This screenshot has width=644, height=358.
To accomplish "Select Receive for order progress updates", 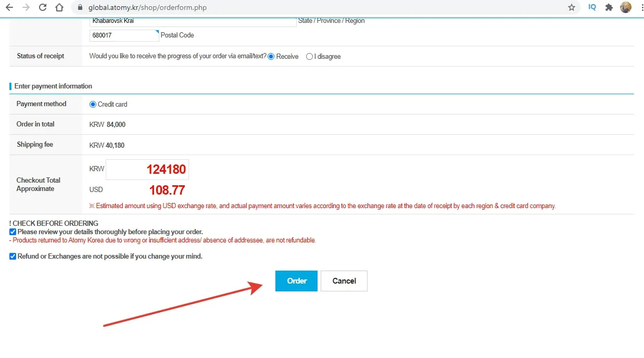I will (271, 56).
